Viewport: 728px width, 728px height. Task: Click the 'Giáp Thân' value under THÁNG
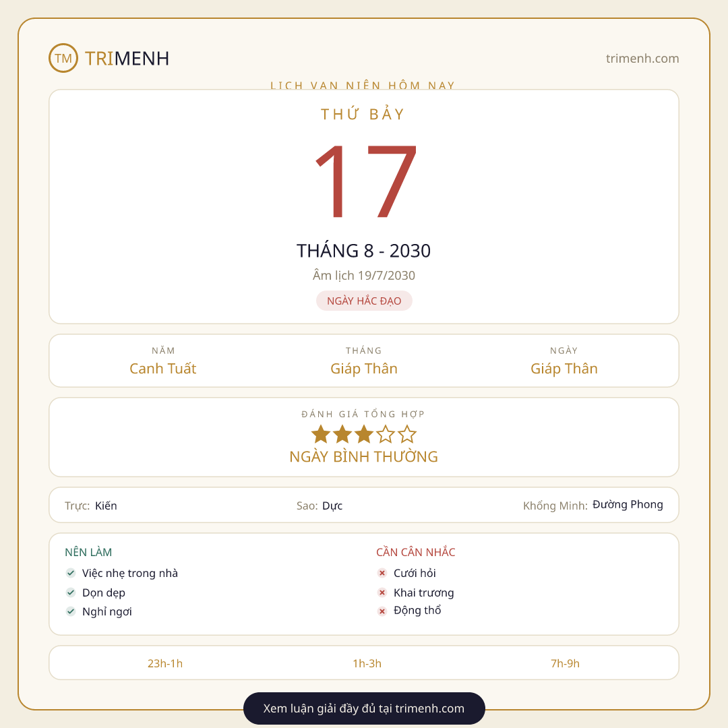click(364, 369)
